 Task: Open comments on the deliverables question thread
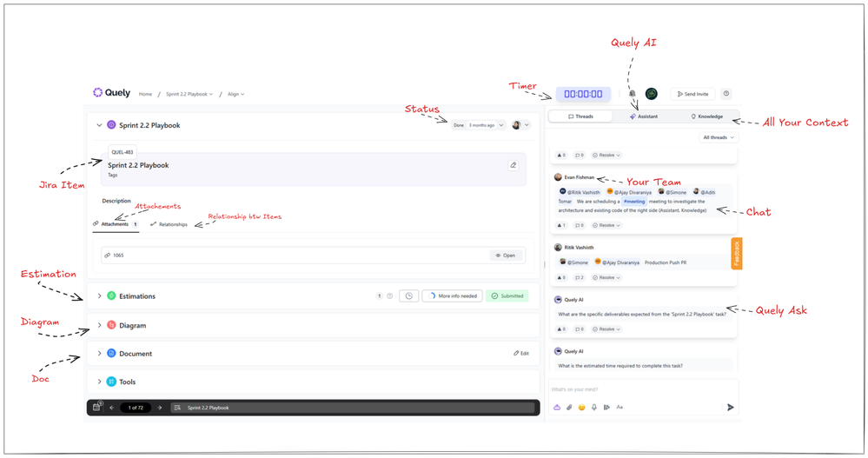click(x=579, y=329)
